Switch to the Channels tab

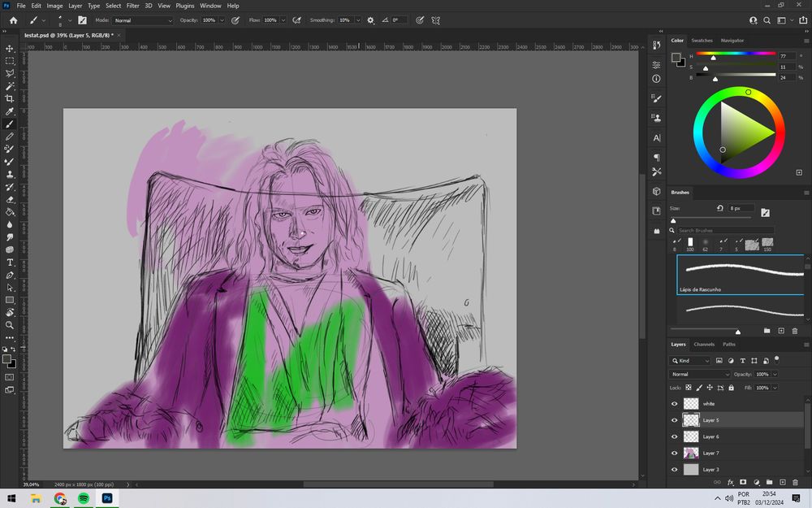[x=704, y=344]
